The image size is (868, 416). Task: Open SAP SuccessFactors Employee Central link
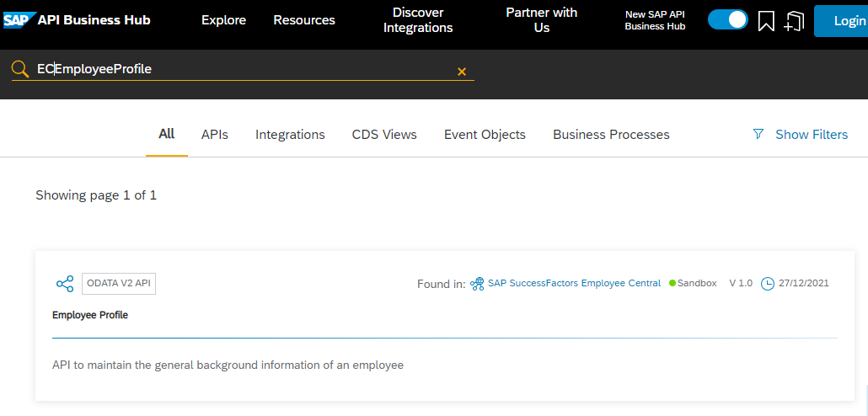574,283
